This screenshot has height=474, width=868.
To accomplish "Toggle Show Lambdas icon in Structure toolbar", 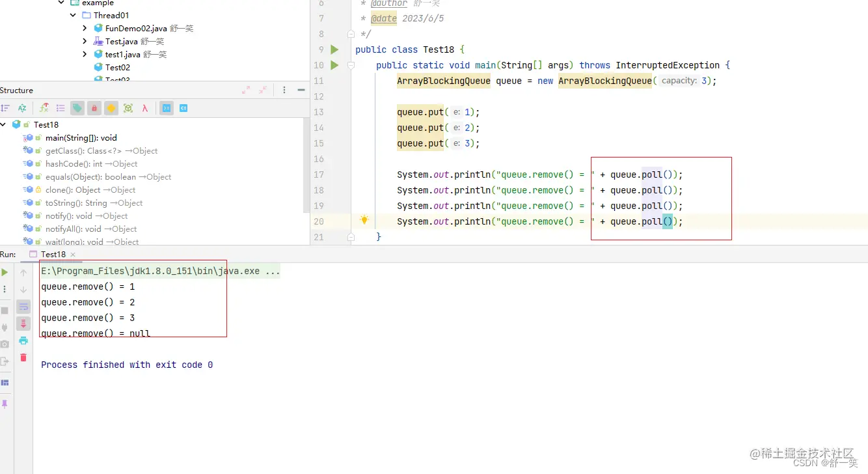I will (x=145, y=108).
